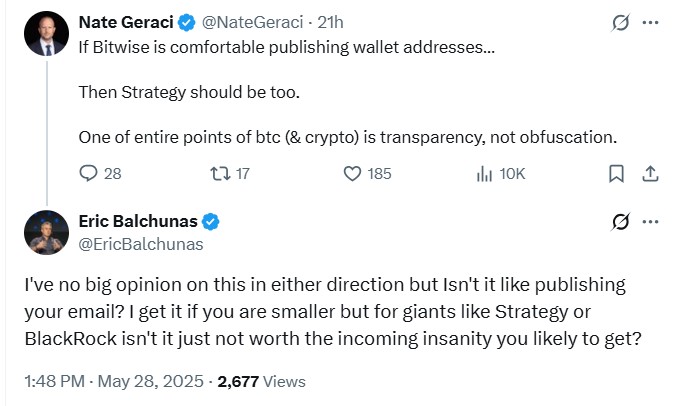679x406 pixels.
Task: Click the 21h timestamp
Action: [x=331, y=21]
